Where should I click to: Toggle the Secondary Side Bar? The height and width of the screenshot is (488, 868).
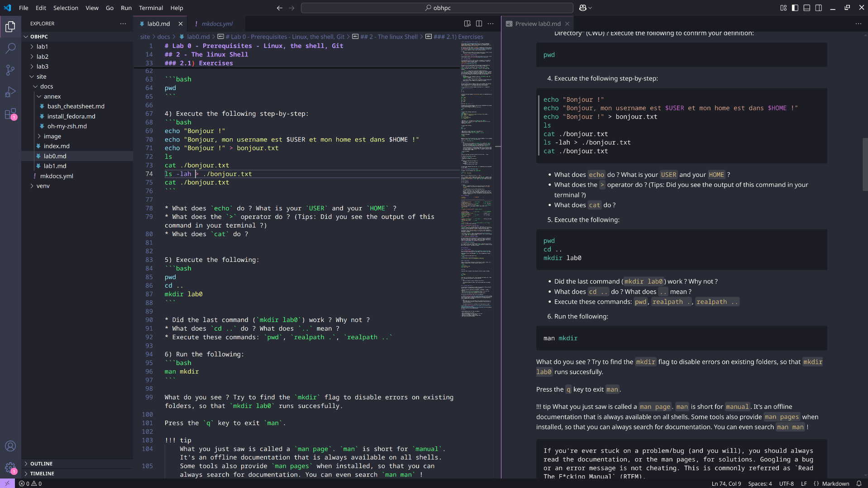[x=819, y=8]
